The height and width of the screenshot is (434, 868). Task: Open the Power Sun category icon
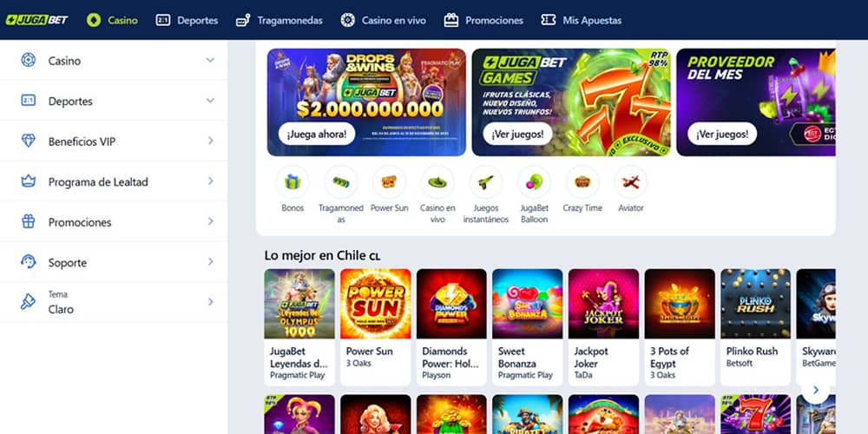pos(389,182)
